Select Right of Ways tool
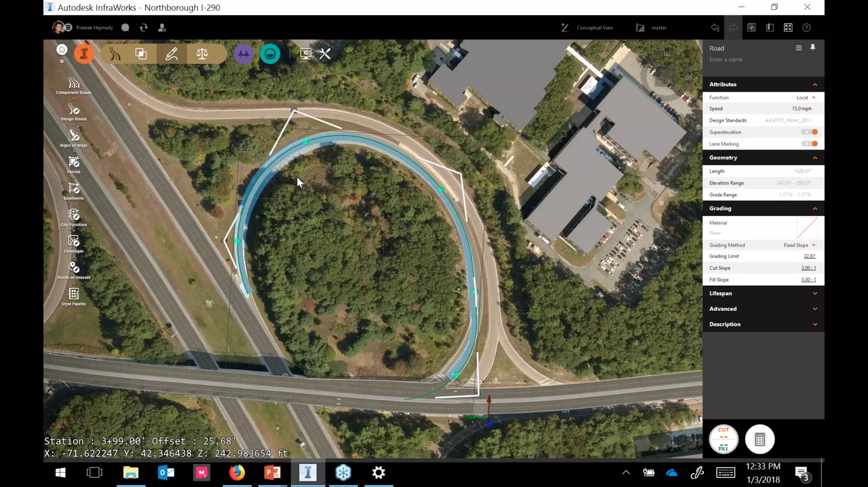 point(74,138)
